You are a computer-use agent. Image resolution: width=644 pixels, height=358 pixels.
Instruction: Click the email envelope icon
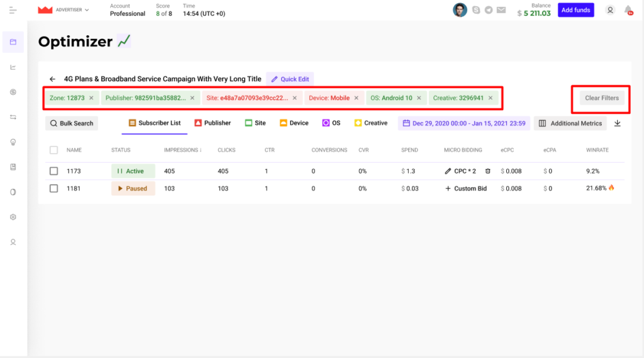click(501, 10)
